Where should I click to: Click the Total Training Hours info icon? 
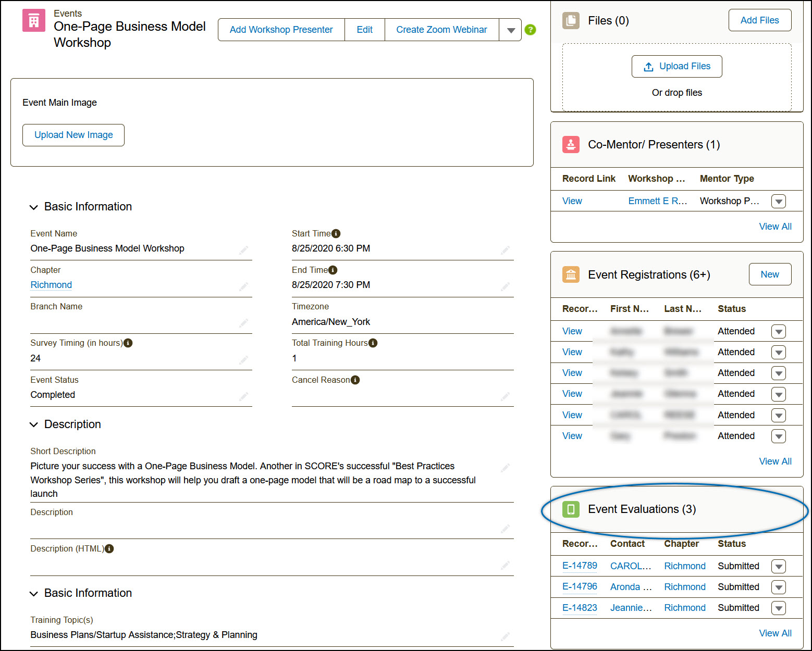click(373, 343)
